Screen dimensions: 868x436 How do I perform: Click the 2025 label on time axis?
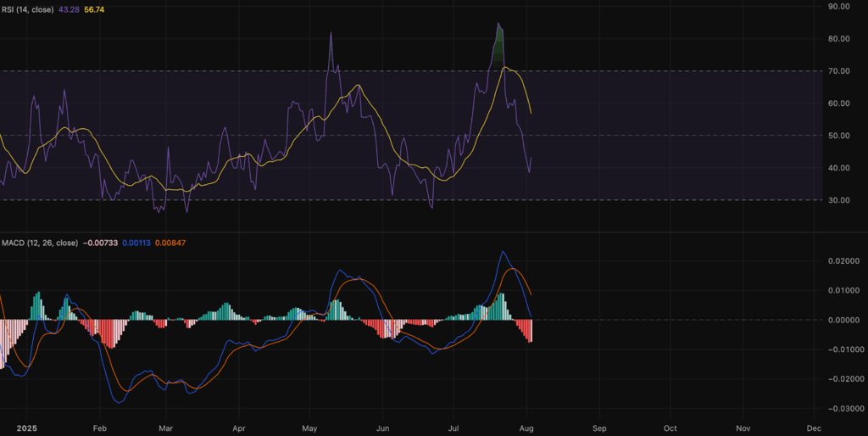[x=27, y=428]
